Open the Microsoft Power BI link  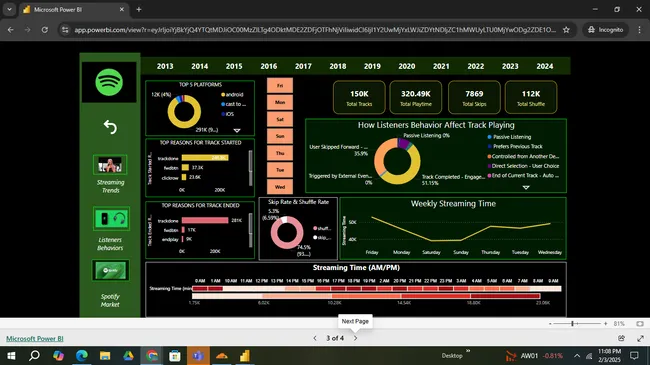[35, 338]
